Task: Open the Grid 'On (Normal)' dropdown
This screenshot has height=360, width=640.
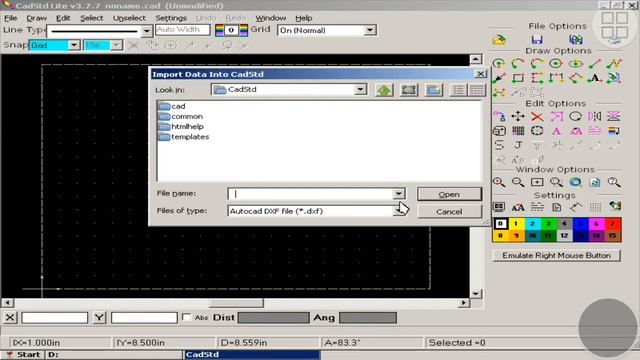Action: pyautogui.click(x=369, y=30)
